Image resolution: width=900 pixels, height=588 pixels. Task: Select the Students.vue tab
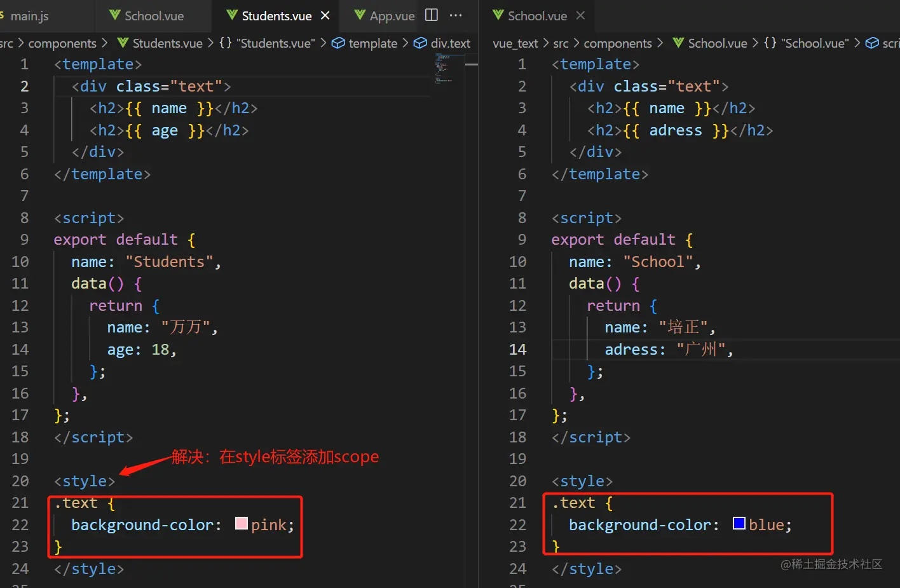point(276,16)
